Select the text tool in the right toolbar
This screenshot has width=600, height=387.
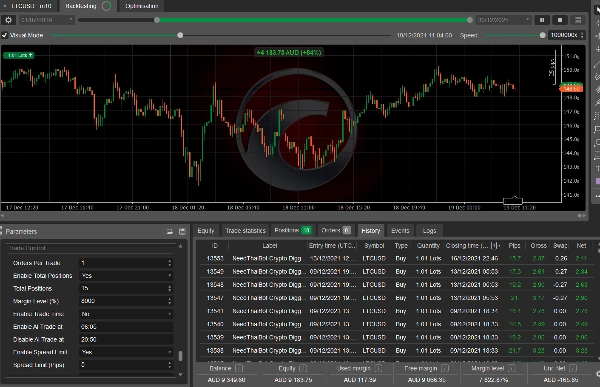click(x=597, y=168)
